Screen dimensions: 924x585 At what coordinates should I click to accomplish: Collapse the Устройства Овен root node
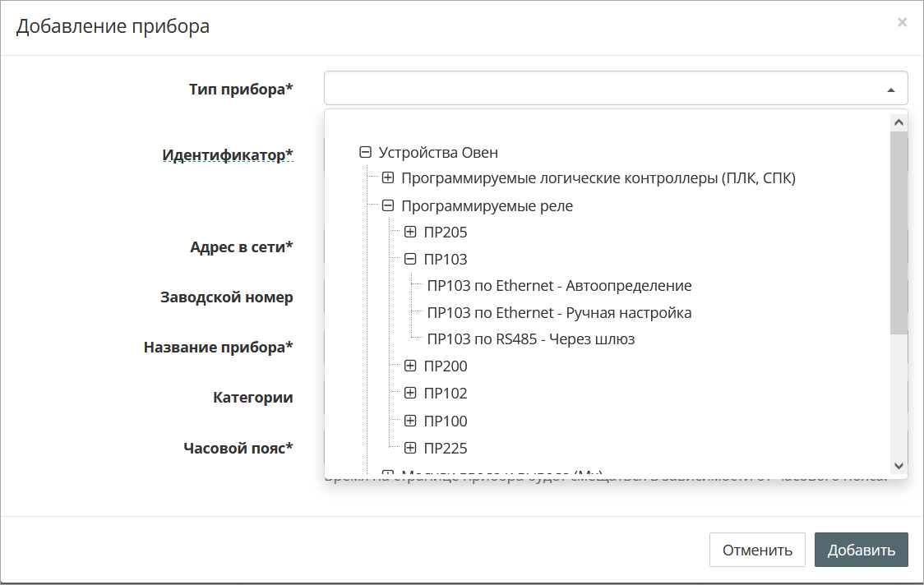point(366,152)
